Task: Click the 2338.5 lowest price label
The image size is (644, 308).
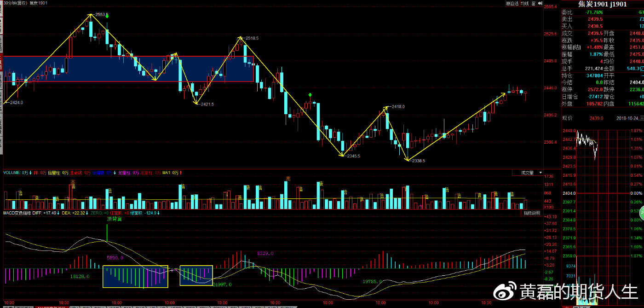Action: (x=418, y=161)
